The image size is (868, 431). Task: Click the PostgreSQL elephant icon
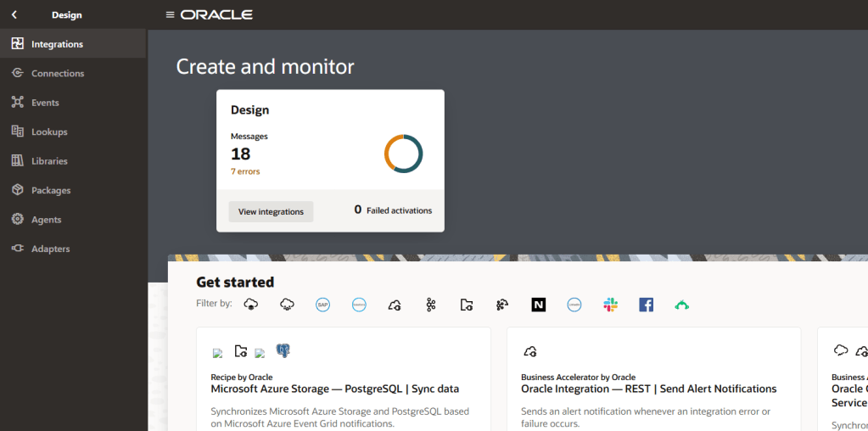283,350
